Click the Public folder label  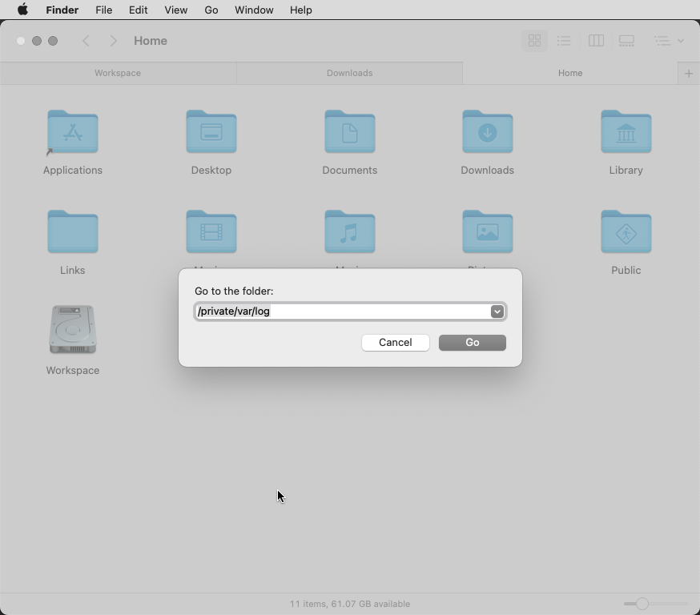pyautogui.click(x=626, y=270)
